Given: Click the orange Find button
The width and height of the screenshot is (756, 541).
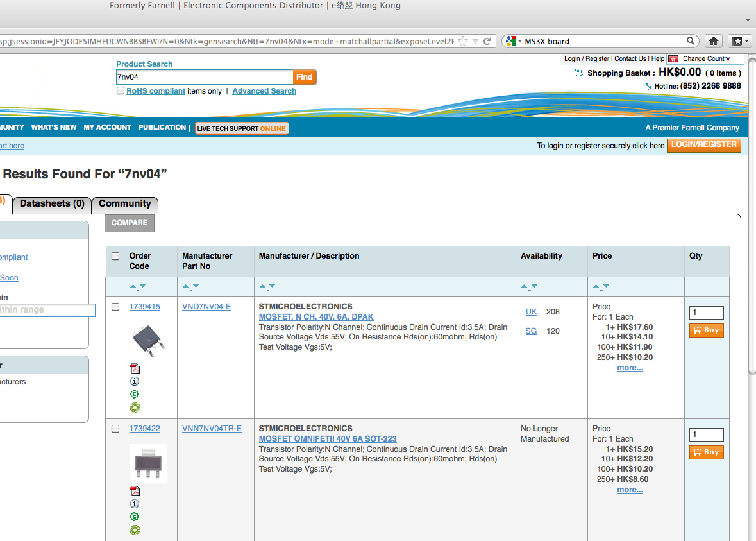Looking at the screenshot, I should 305,77.
